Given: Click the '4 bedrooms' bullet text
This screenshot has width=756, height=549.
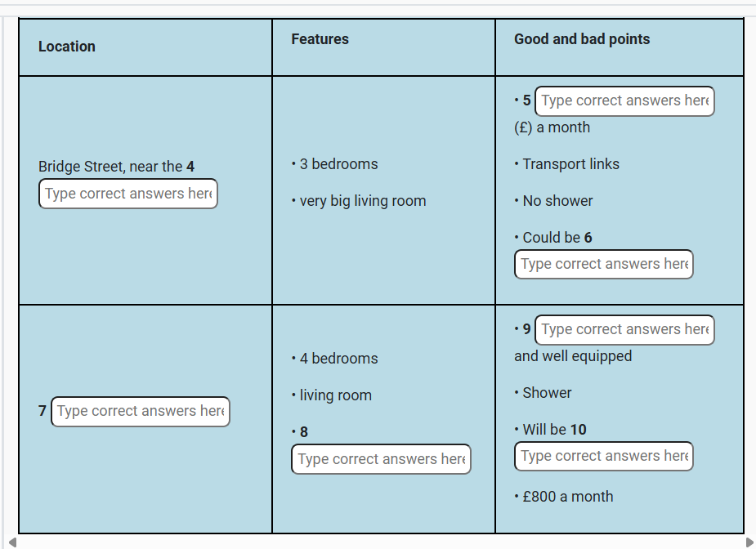Looking at the screenshot, I should 338,359.
